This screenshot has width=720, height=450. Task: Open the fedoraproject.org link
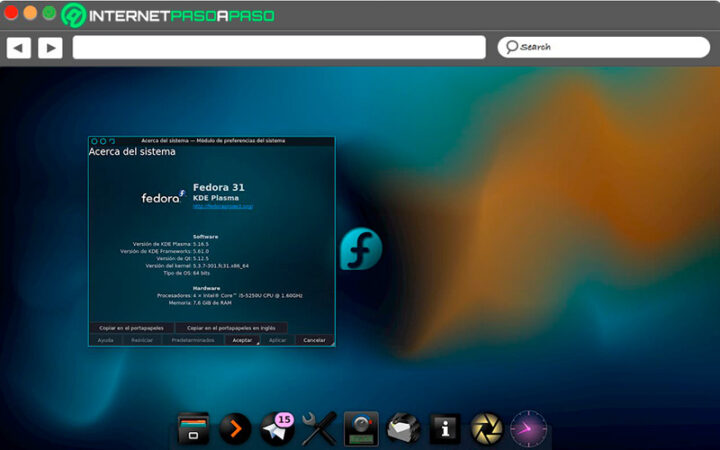pos(223,207)
